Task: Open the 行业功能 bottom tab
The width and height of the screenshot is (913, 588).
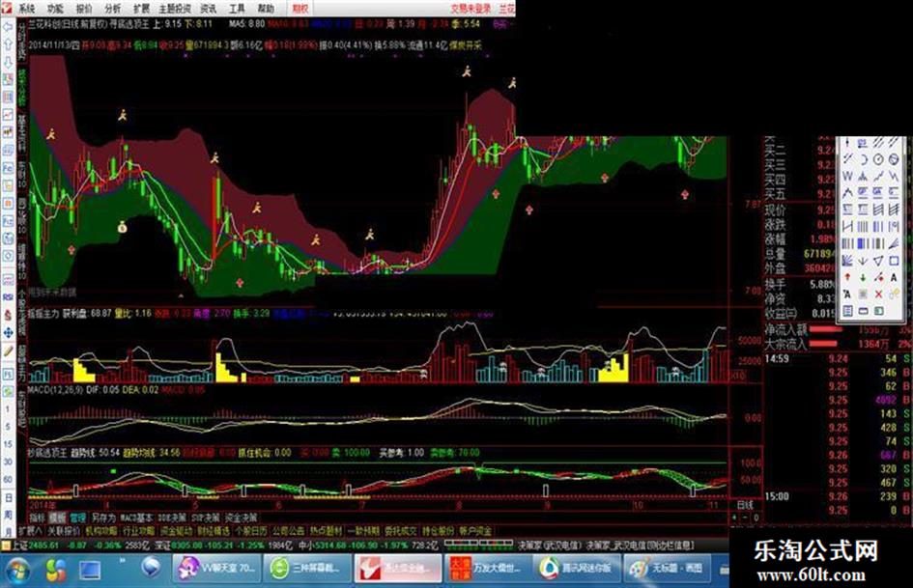Action: point(138,531)
